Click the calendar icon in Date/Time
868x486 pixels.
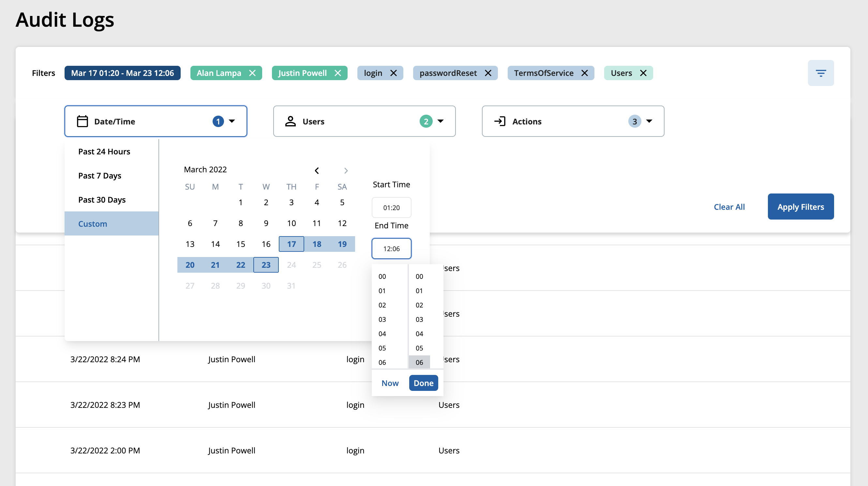click(82, 121)
